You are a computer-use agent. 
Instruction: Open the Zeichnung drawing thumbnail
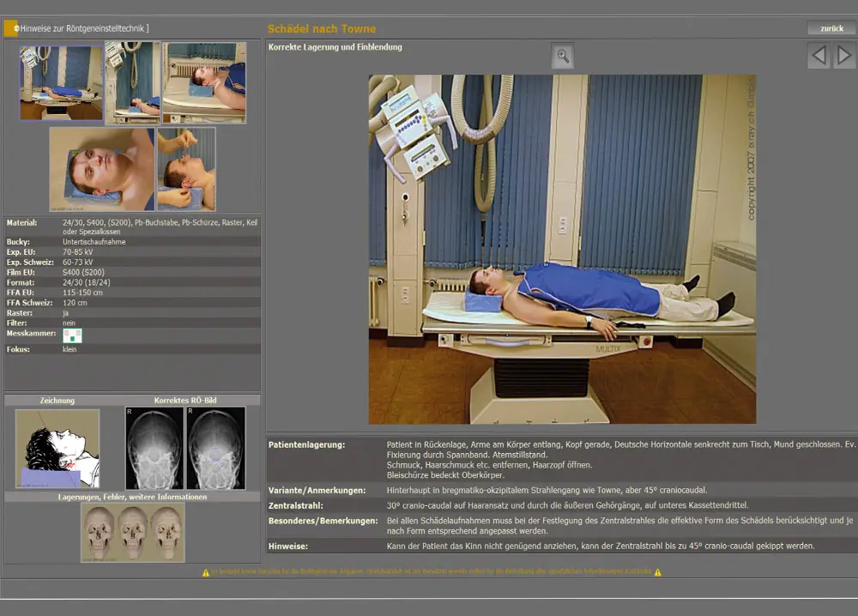(x=57, y=449)
